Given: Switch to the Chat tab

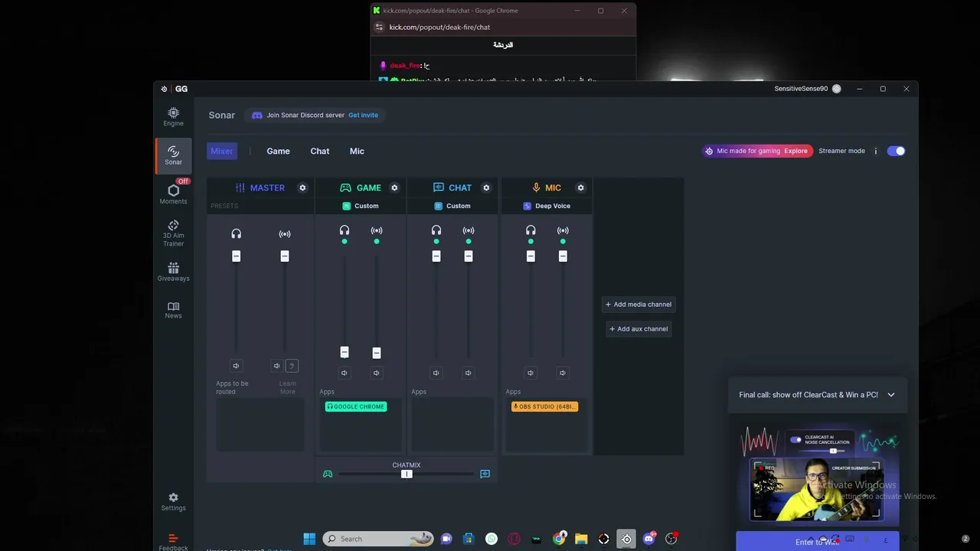Looking at the screenshot, I should tap(320, 151).
